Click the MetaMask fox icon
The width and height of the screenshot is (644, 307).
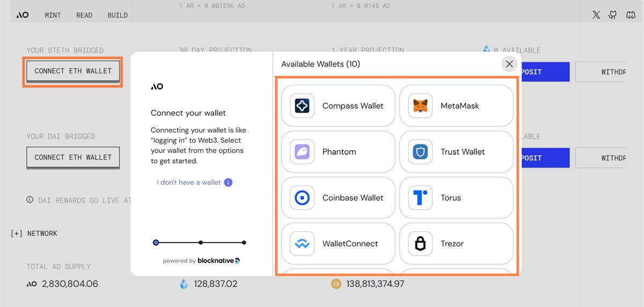click(420, 106)
